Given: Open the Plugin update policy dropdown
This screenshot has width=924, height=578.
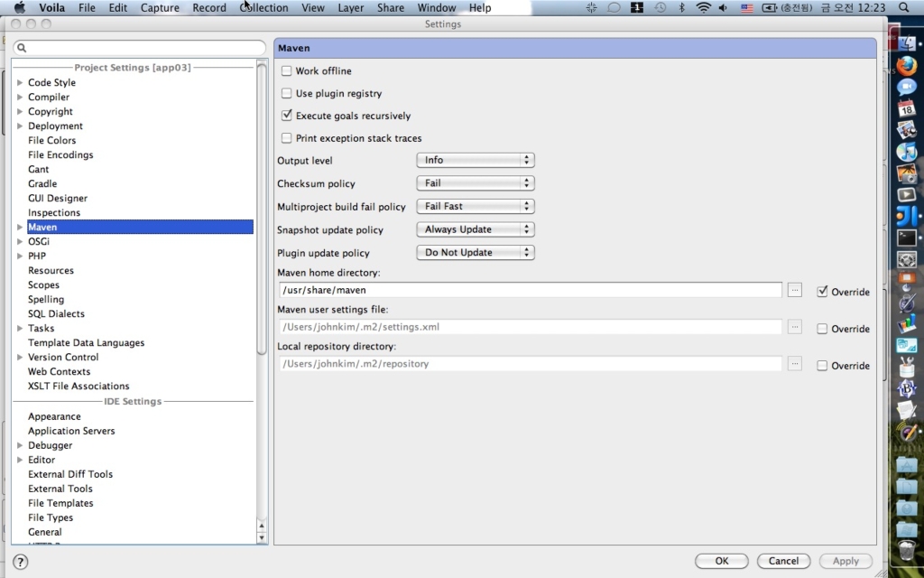Looking at the screenshot, I should (475, 252).
